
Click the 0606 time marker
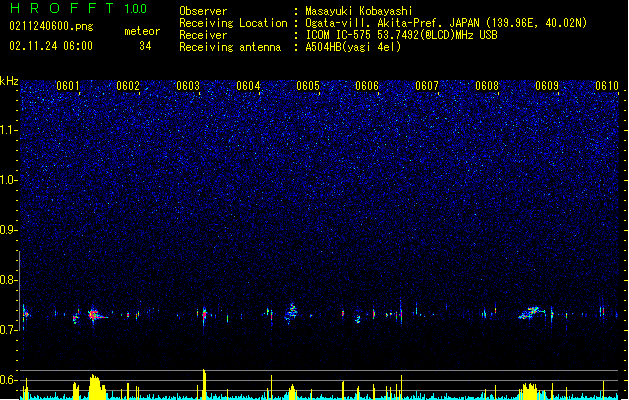367,86
